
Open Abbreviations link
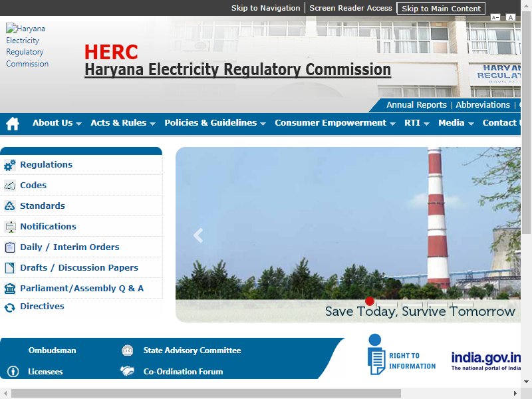coord(483,105)
